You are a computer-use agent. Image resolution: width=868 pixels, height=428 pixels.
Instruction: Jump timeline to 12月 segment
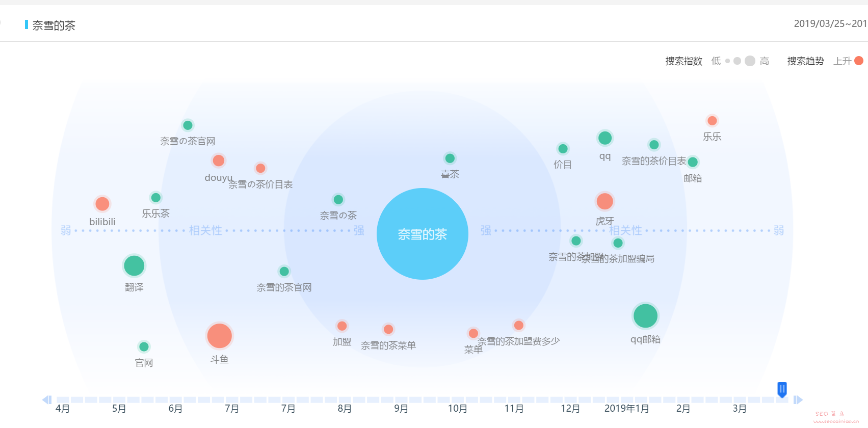click(x=570, y=400)
